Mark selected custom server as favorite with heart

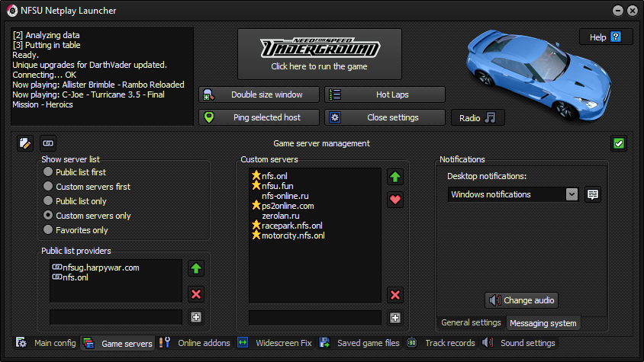(395, 200)
